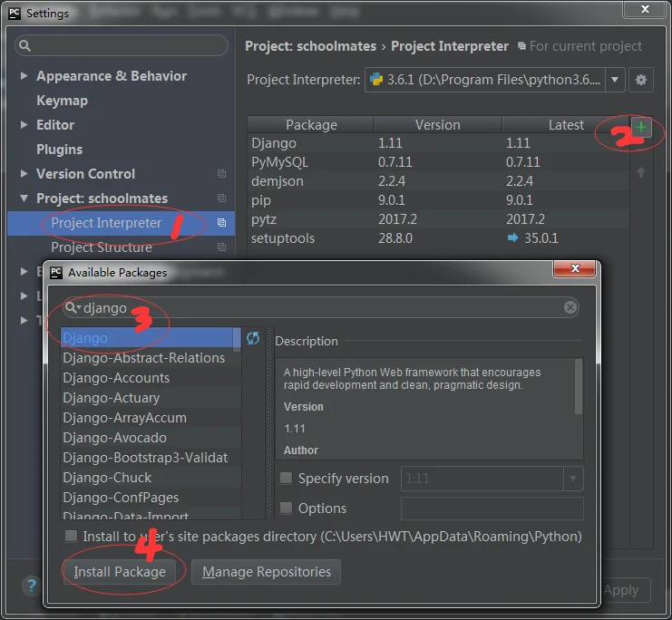672x620 pixels.
Task: Select Project Interpreter in settings tree
Action: tap(122, 223)
